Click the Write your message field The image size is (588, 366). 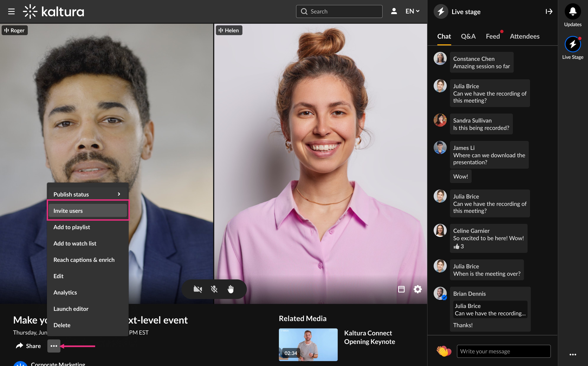[503, 351]
